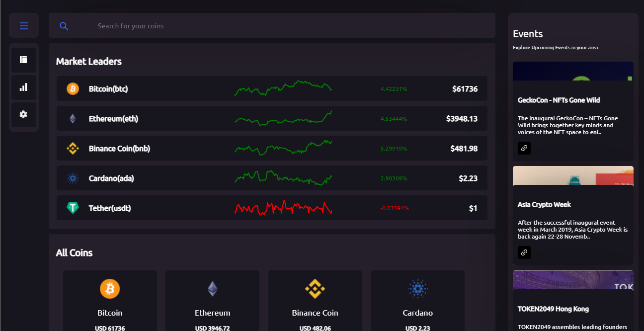
Task: Click the Bitcoin logo in All Coins
Action: [110, 289]
